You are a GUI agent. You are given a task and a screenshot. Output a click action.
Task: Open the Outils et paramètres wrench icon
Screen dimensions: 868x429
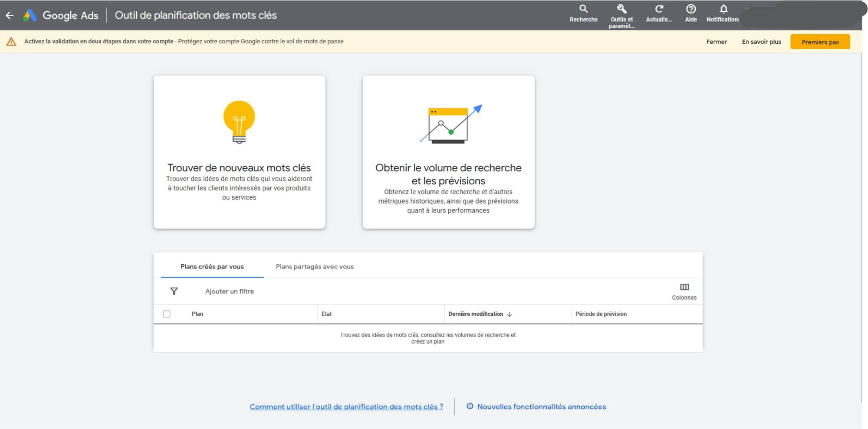click(621, 10)
